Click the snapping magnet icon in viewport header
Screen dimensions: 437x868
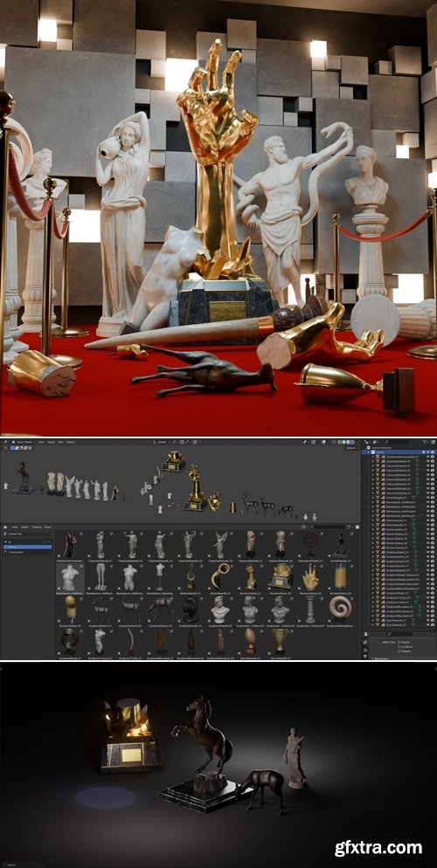(x=182, y=443)
